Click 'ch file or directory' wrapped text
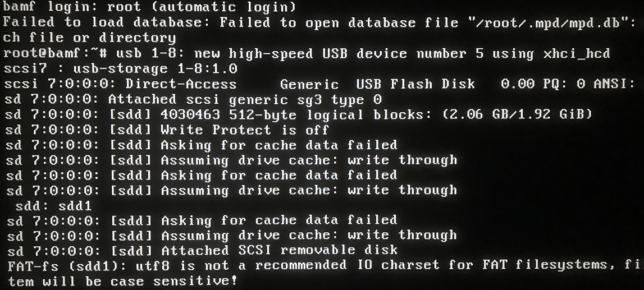The width and height of the screenshot is (644, 290). pos(89,38)
